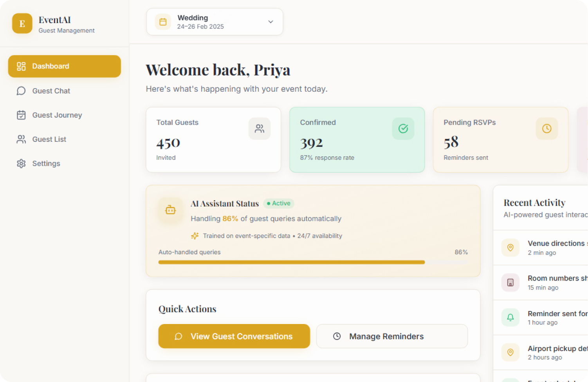Screen dimensions: 588x382
Task: Click the Confirmed checkmark icon
Action: (403, 129)
